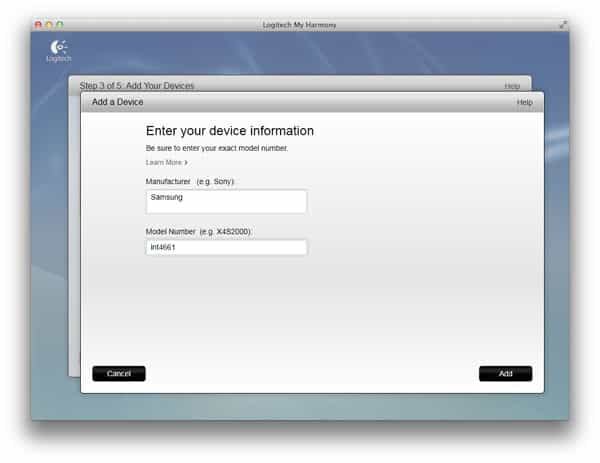Focus the Model Number field with ln46
Viewport: 600px width, 463px height.
[x=226, y=248]
